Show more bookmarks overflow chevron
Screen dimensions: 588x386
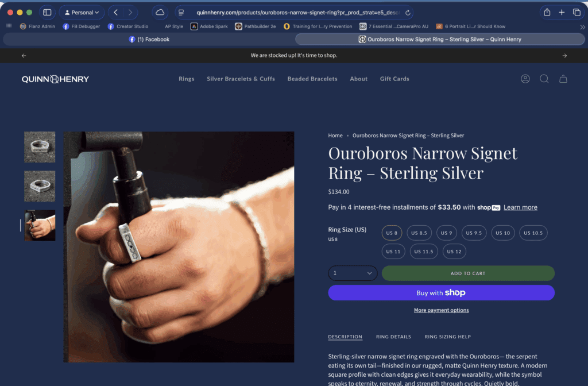pos(582,26)
